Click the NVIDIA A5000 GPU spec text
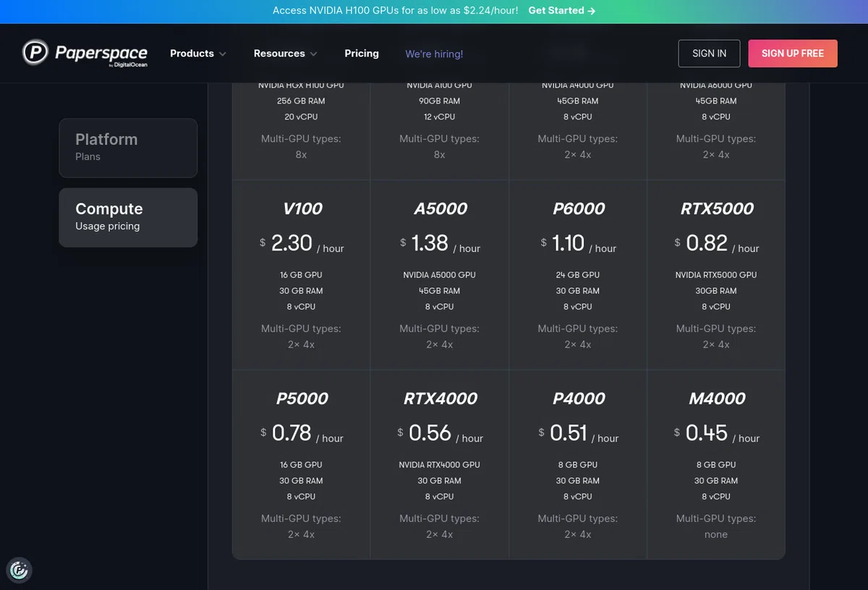This screenshot has height=590, width=868. click(440, 275)
